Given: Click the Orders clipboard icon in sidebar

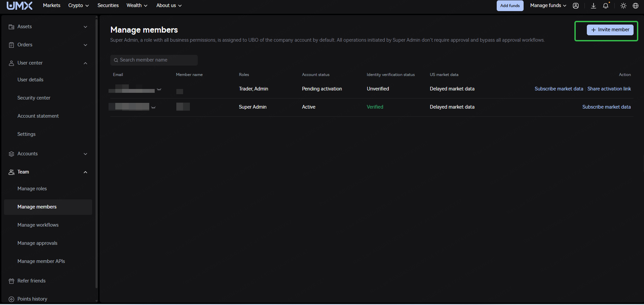Looking at the screenshot, I should [x=11, y=45].
